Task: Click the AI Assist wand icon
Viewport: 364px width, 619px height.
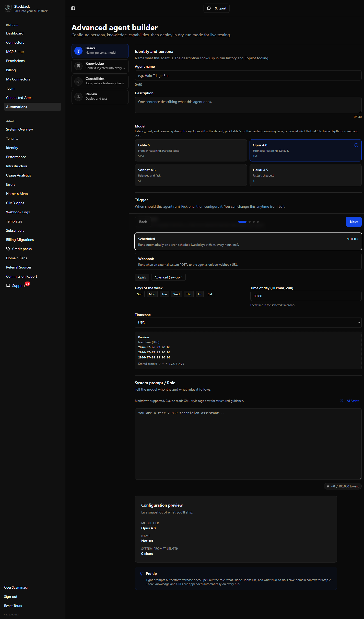Action: 342,401
